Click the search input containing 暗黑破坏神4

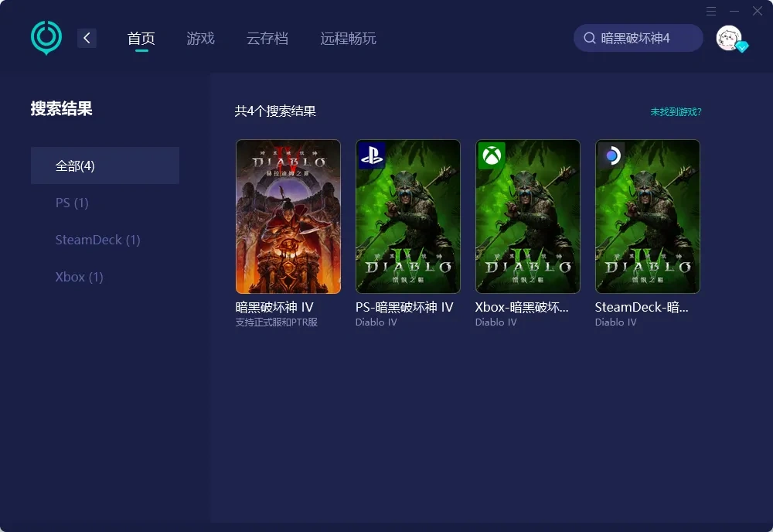pos(642,37)
